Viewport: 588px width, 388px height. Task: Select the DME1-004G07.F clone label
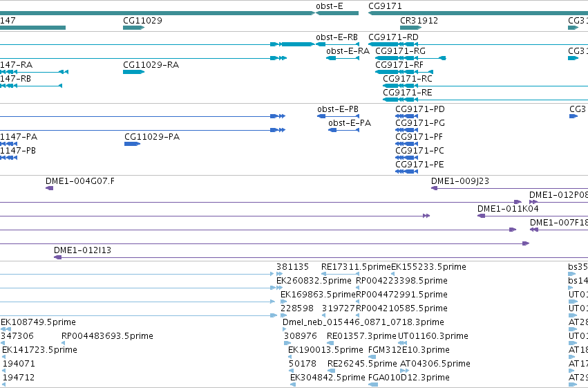click(80, 181)
